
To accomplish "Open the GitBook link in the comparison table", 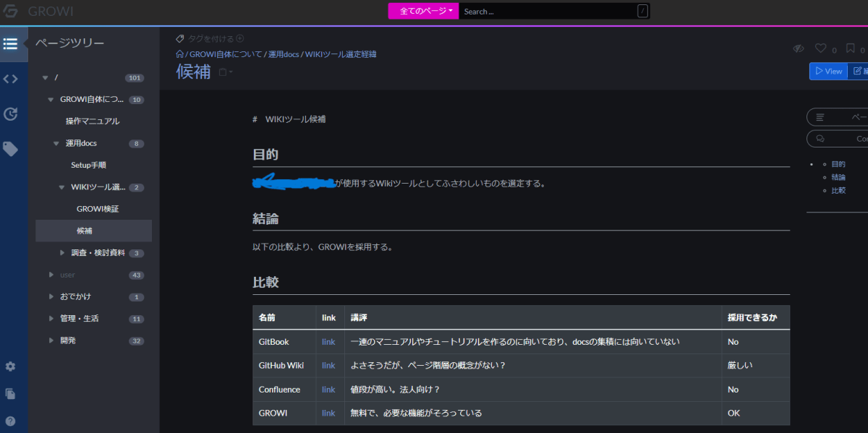I will [x=328, y=341].
